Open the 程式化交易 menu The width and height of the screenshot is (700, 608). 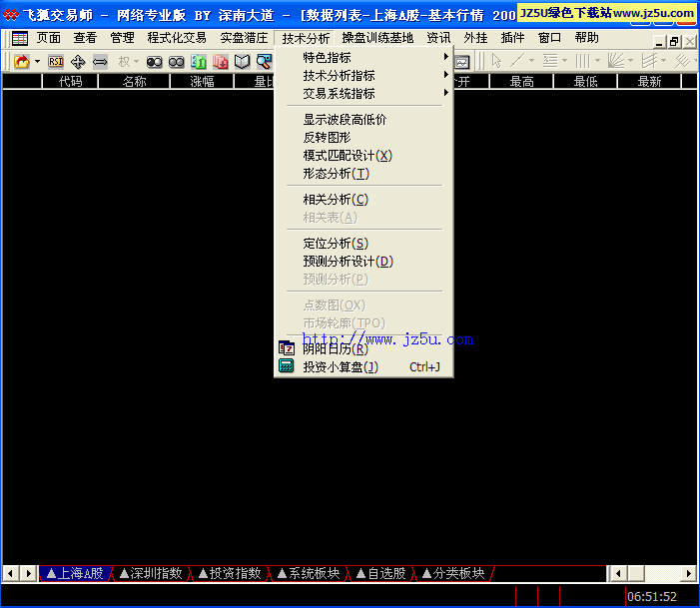coord(177,38)
